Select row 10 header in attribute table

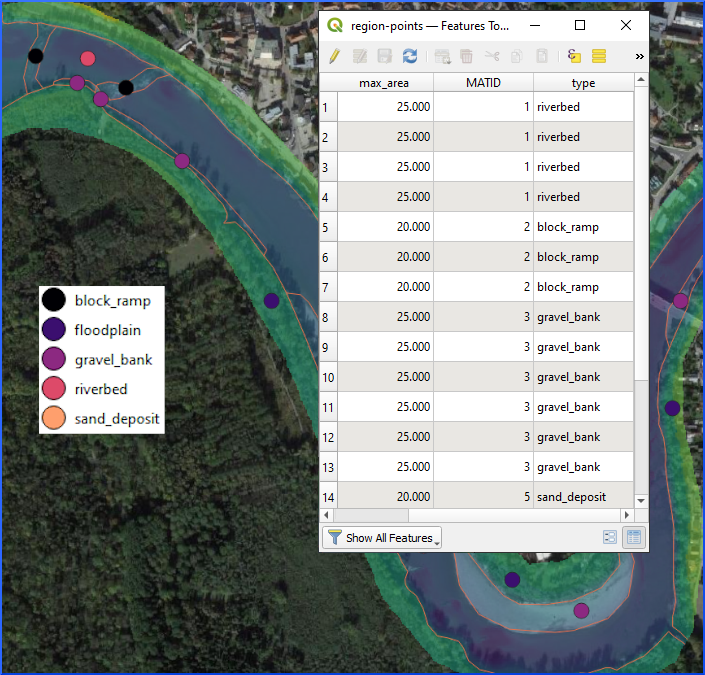click(328, 377)
